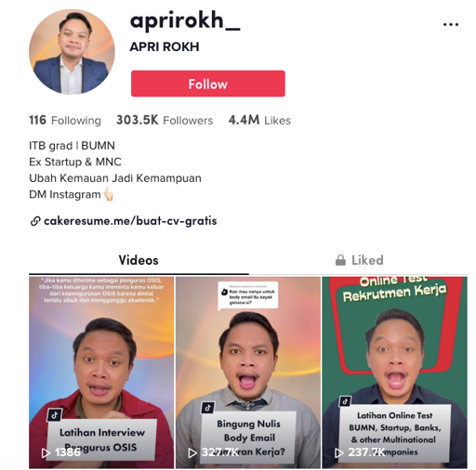Click TikTok logo on Latihan Interview thumbnail

55,415
